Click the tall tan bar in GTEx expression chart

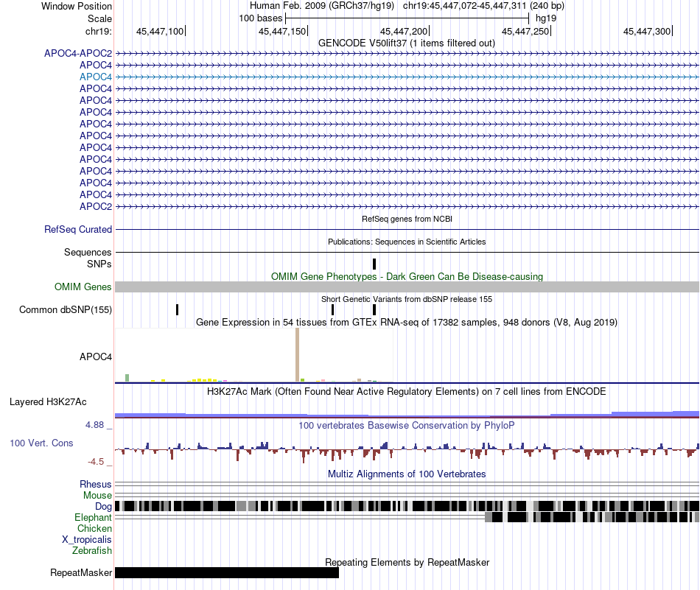pos(298,355)
